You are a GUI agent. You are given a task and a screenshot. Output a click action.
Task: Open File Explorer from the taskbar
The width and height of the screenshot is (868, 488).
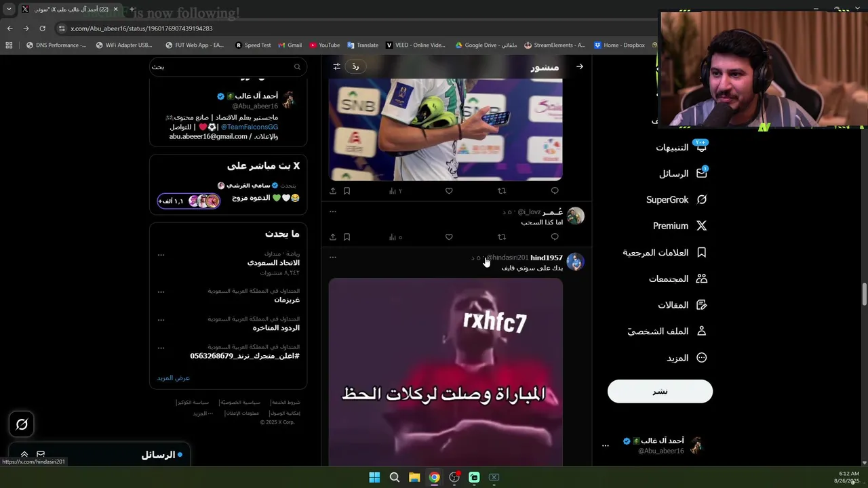(414, 477)
